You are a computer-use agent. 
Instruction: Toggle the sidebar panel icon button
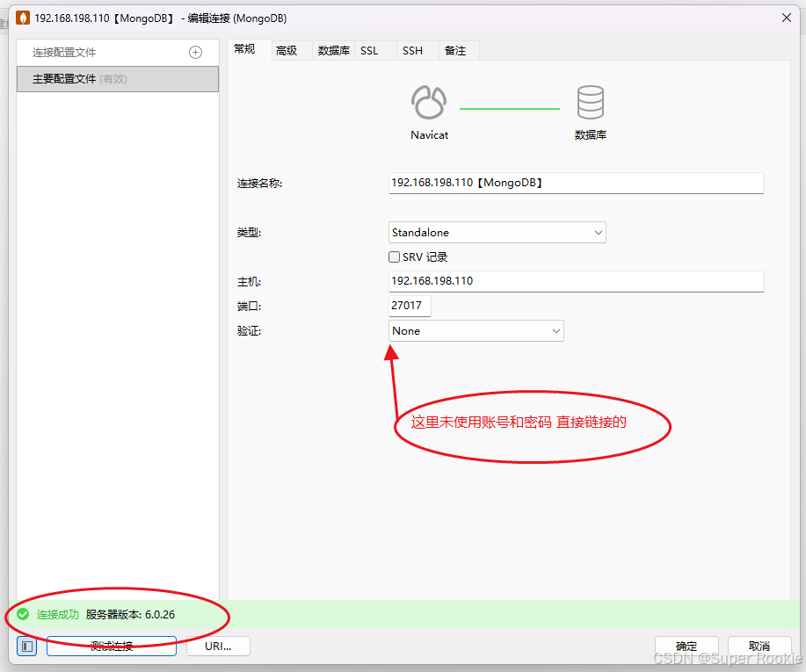click(26, 647)
